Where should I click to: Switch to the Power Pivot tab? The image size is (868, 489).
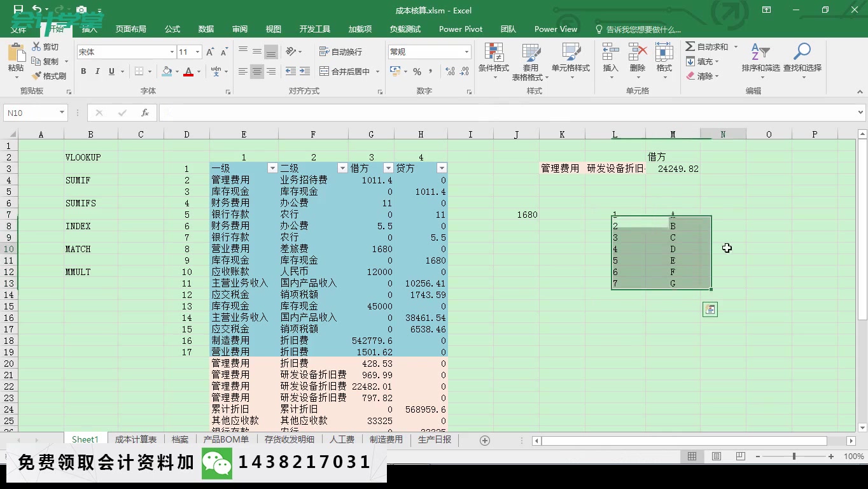[461, 29]
